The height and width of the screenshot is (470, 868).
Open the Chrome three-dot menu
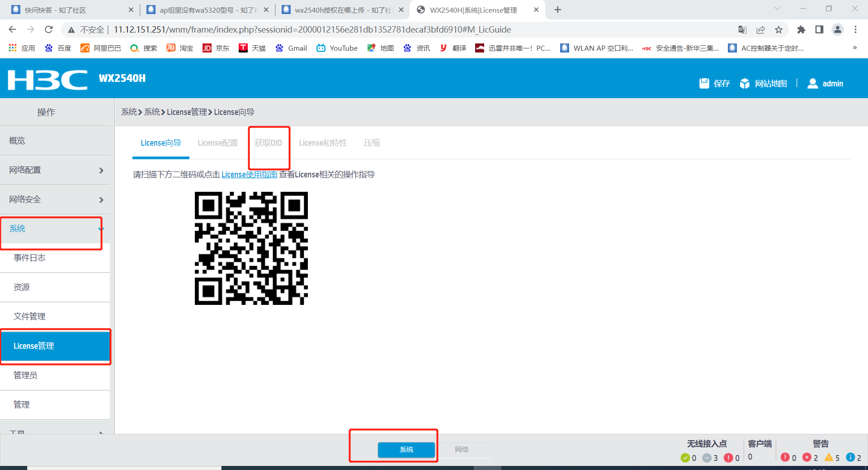[x=855, y=29]
